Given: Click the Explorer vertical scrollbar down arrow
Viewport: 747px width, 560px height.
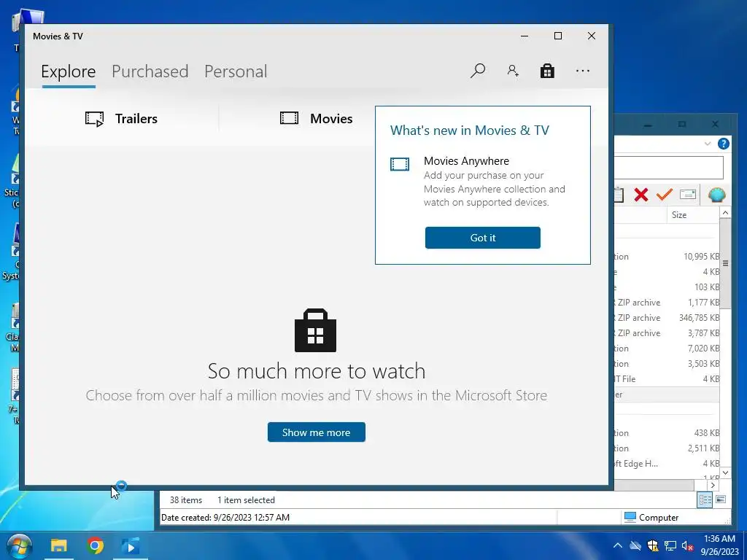Looking at the screenshot, I should (x=725, y=472).
